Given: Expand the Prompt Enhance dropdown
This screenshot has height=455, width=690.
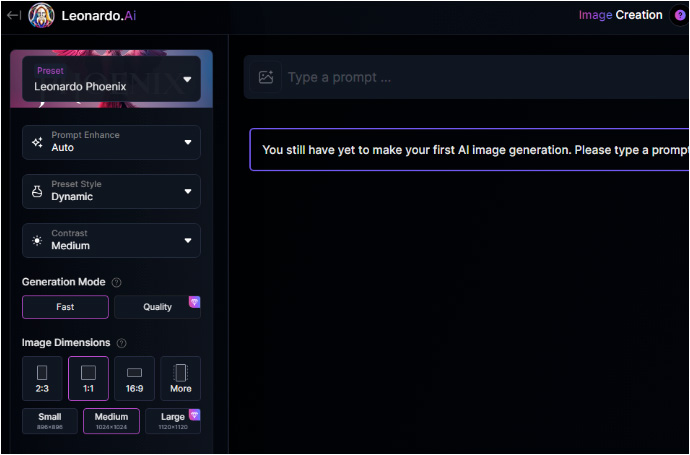Looking at the screenshot, I should pyautogui.click(x=112, y=142).
